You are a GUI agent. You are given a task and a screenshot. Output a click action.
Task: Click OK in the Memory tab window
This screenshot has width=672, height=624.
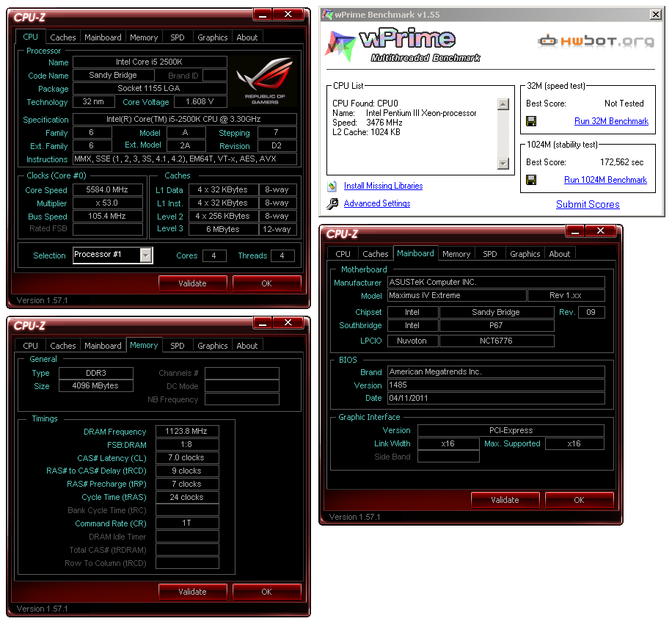(266, 592)
